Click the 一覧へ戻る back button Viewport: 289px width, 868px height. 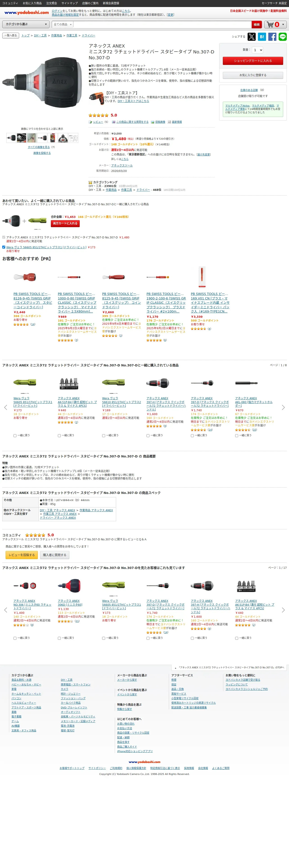pos(11,35)
